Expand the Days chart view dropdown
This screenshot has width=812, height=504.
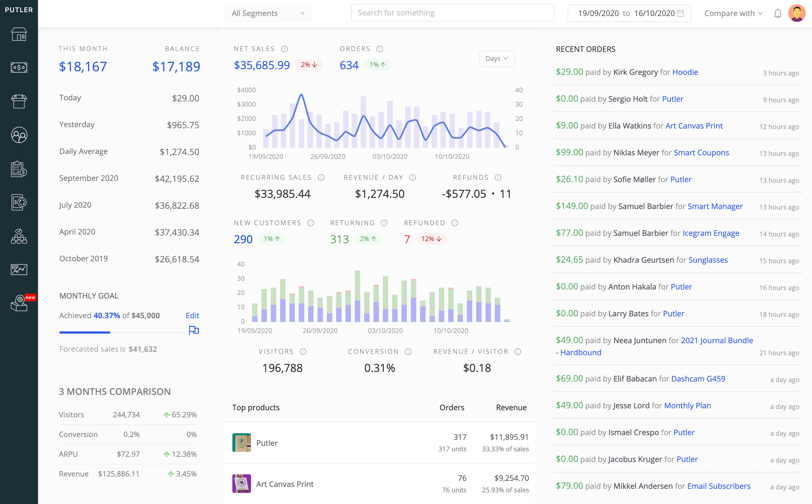click(497, 58)
